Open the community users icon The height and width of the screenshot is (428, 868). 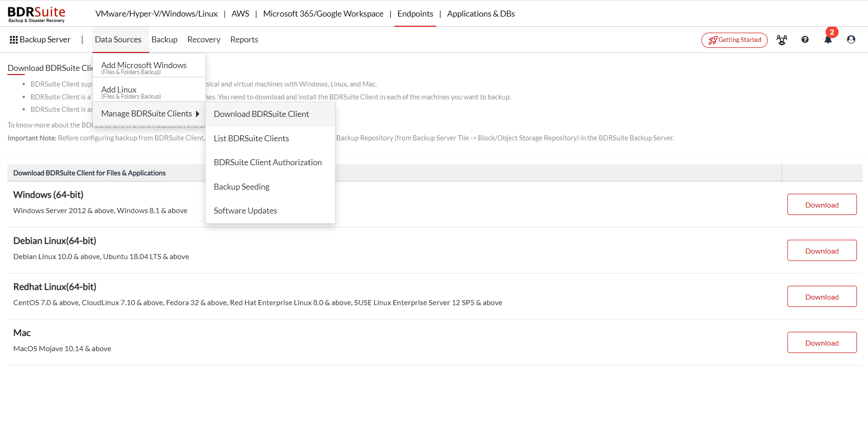click(782, 40)
